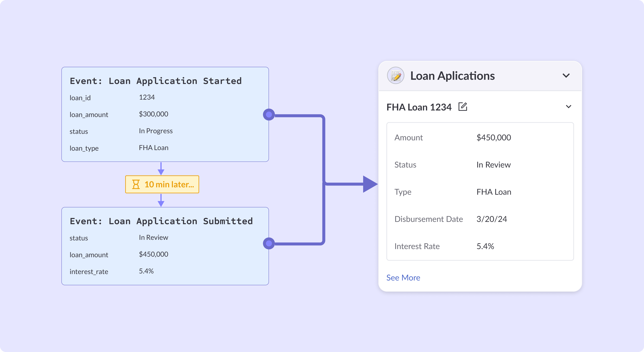The height and width of the screenshot is (352, 644).
Task: Click the interest_rate field name
Action: (89, 272)
